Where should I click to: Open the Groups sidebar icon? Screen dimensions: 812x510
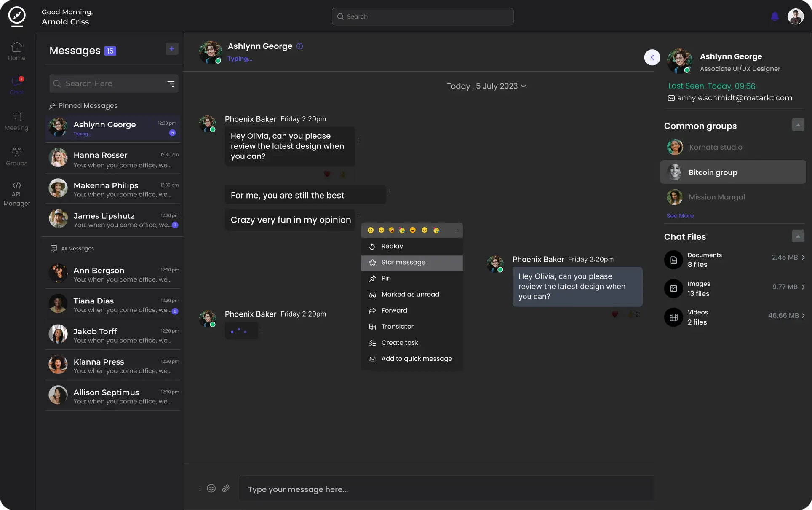tap(16, 152)
